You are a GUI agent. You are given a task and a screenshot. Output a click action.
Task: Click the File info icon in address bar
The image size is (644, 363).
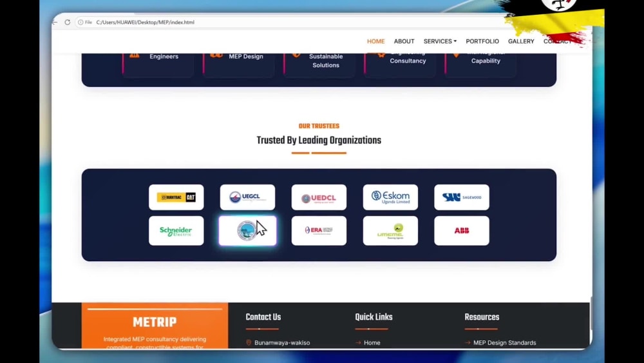(80, 22)
